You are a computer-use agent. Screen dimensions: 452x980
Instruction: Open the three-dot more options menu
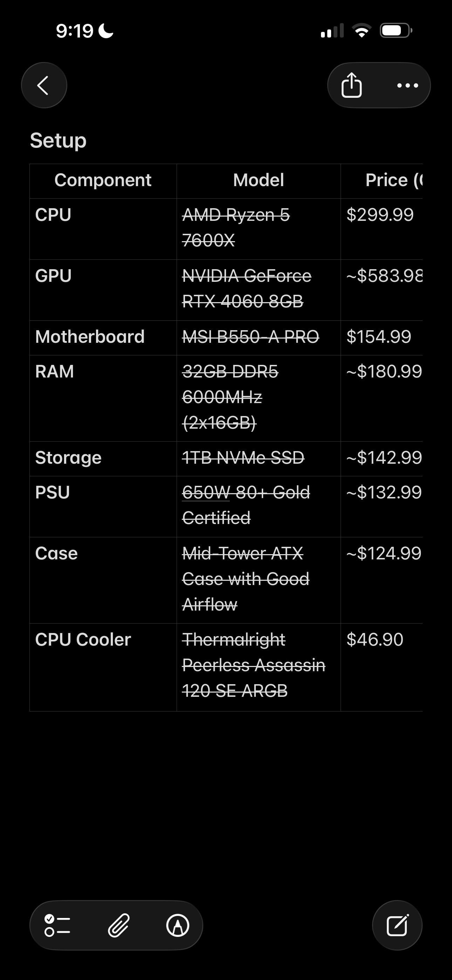tap(407, 86)
